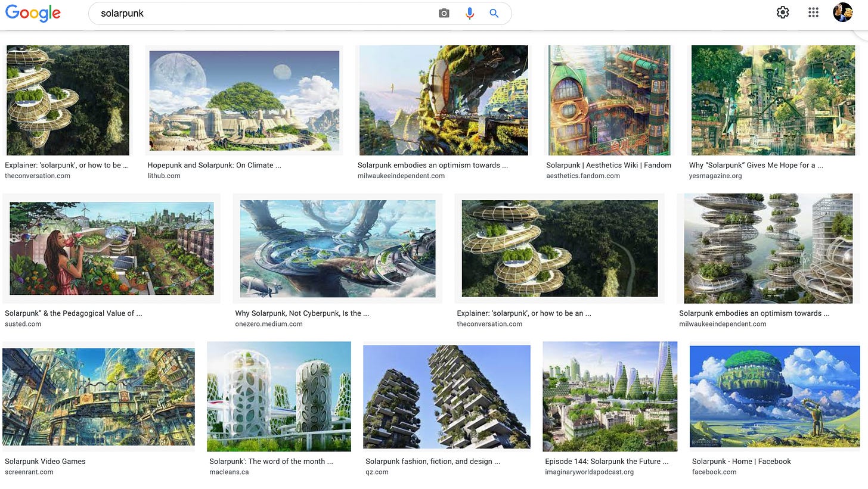Open the floating island Facebook image
868x489 pixels.
pos(774,396)
